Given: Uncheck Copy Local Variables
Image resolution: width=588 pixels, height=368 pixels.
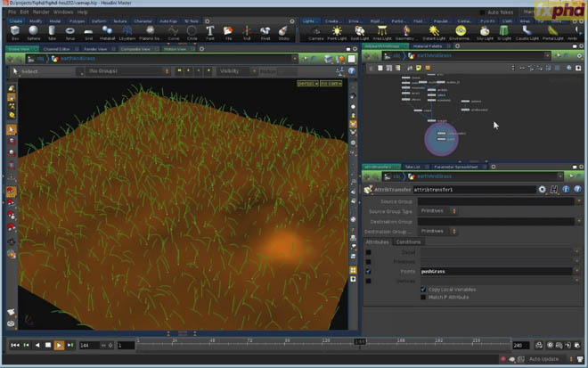Looking at the screenshot, I should coord(423,290).
